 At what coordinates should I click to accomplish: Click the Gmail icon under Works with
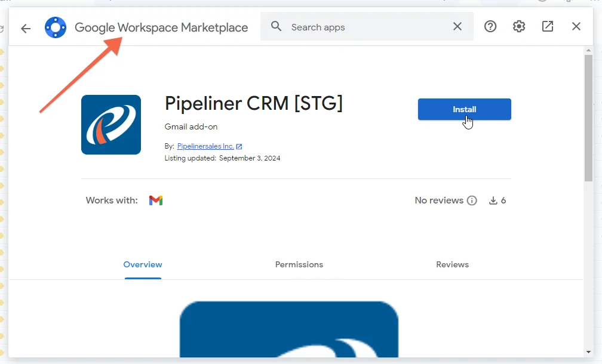pos(156,200)
